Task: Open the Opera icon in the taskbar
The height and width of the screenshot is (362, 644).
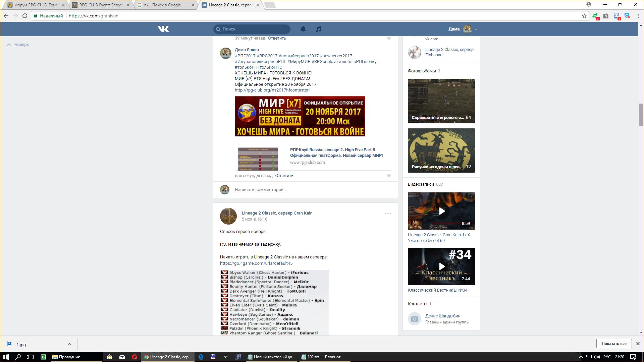Action: [x=135, y=357]
